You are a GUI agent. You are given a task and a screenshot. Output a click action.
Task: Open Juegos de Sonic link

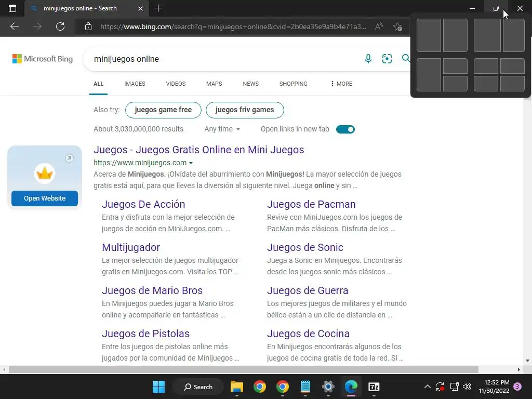(305, 247)
